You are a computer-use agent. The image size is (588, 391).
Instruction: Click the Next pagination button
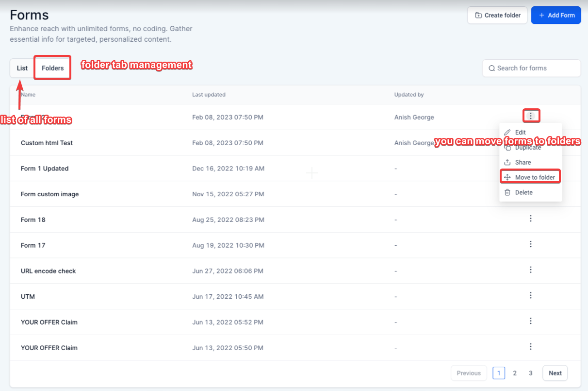[555, 373]
